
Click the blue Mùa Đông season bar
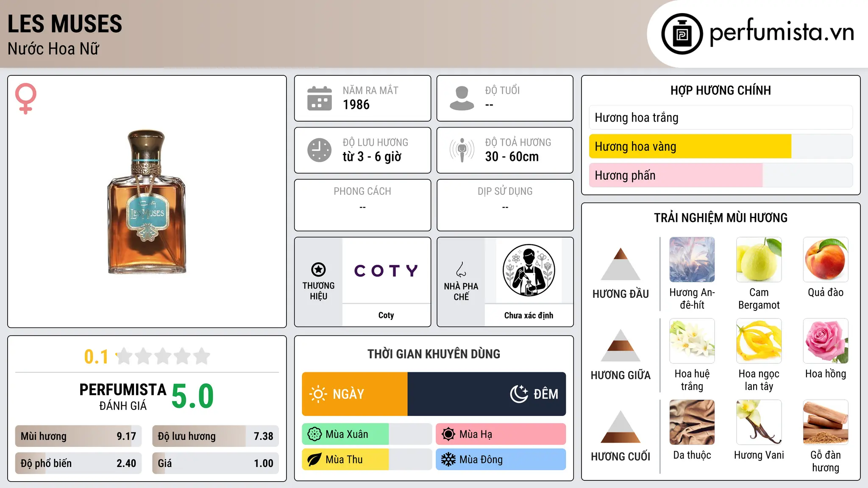501,460
